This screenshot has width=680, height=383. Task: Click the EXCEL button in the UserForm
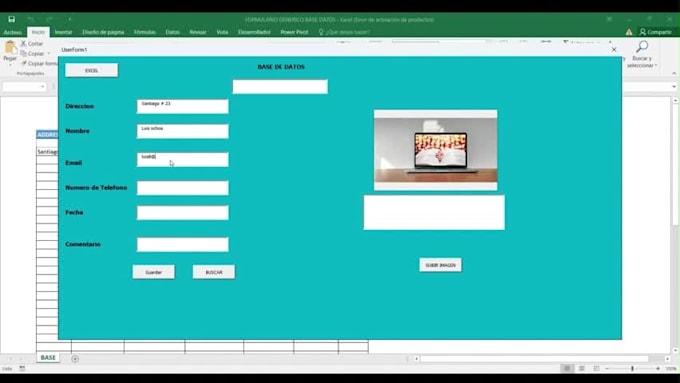[x=92, y=70]
